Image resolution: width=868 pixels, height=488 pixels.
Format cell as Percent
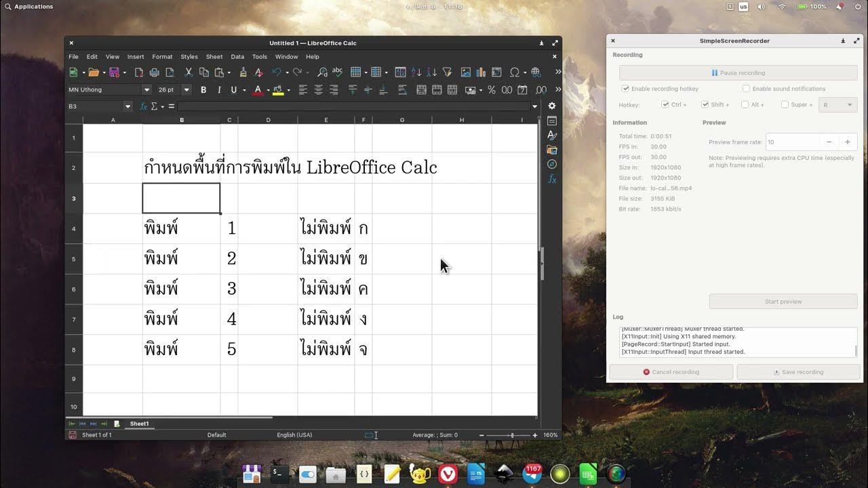click(492, 89)
